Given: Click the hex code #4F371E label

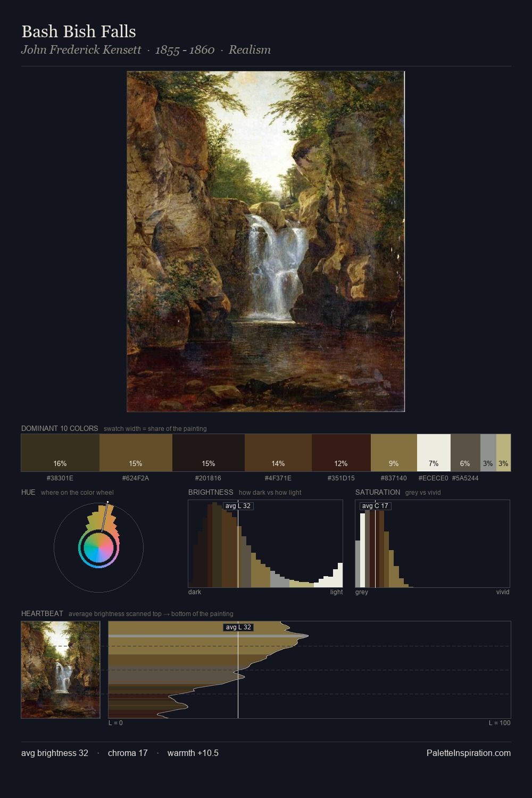Looking at the screenshot, I should coord(278,478).
